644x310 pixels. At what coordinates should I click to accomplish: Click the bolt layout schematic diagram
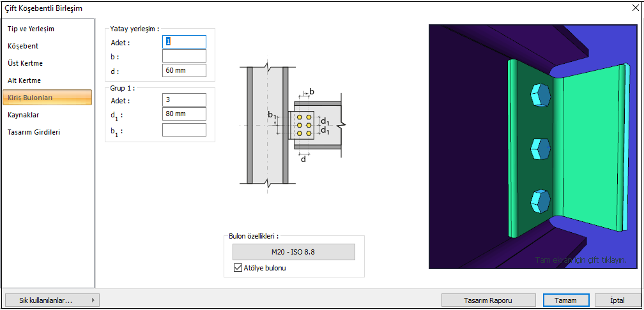pos(294,125)
